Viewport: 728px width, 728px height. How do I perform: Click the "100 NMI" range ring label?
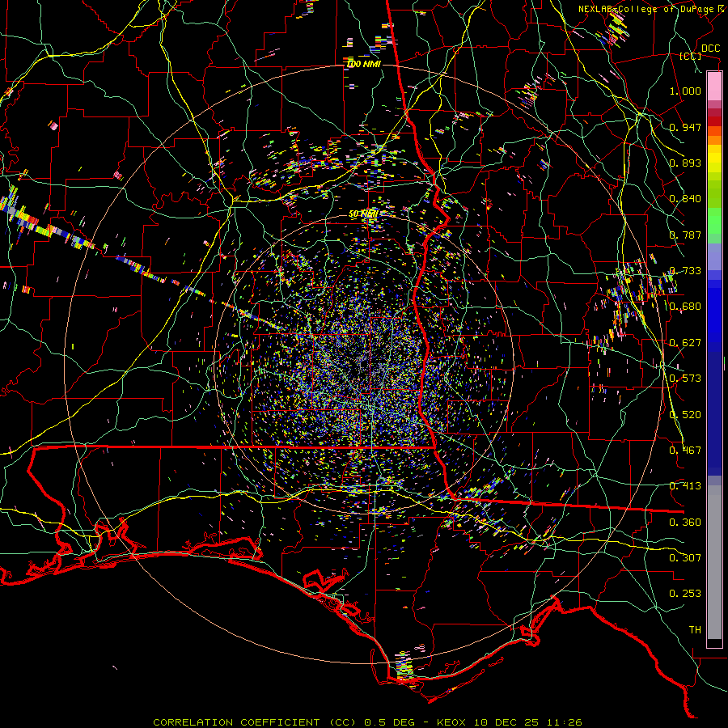[x=363, y=64]
